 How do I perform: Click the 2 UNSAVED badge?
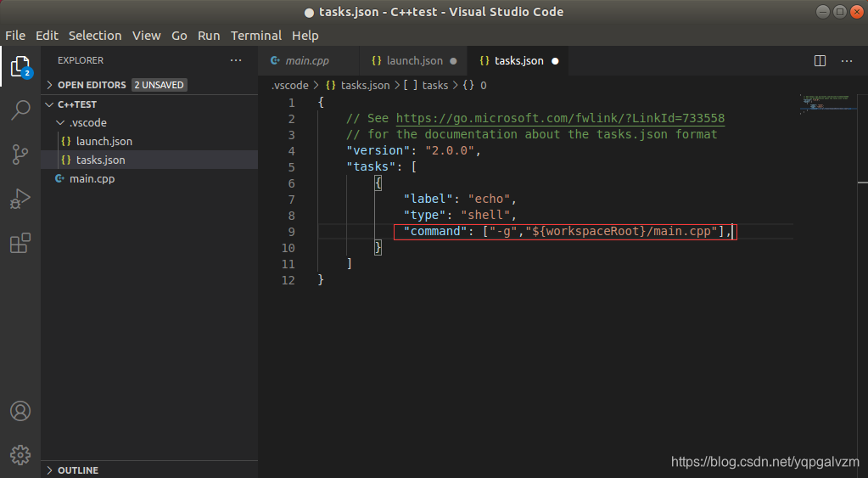click(160, 85)
